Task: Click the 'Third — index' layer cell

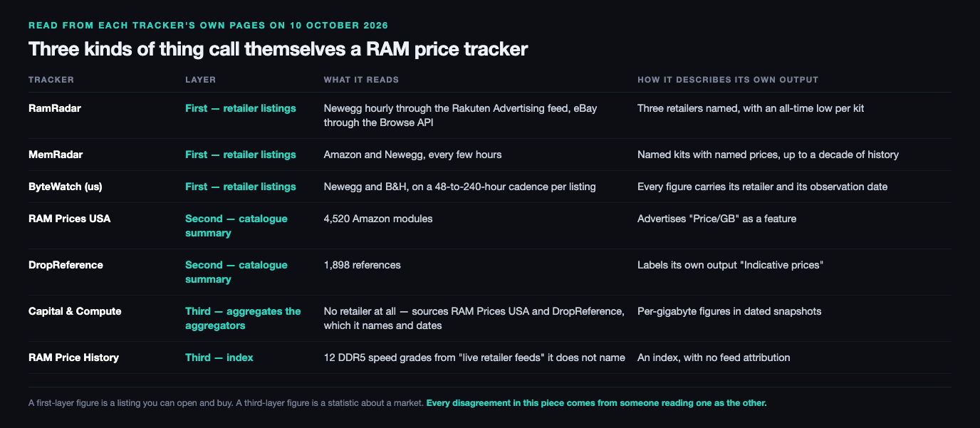Action: point(219,357)
